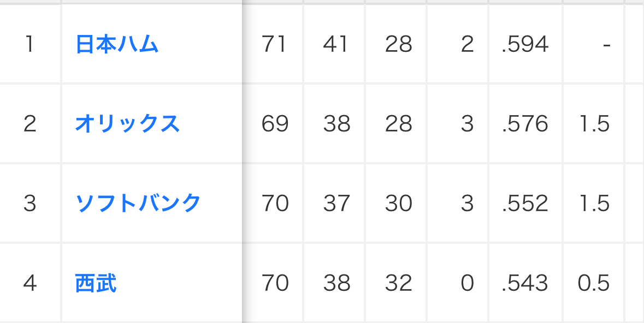Select the 西武 team link
Image resolution: width=644 pixels, height=323 pixels.
[96, 283]
